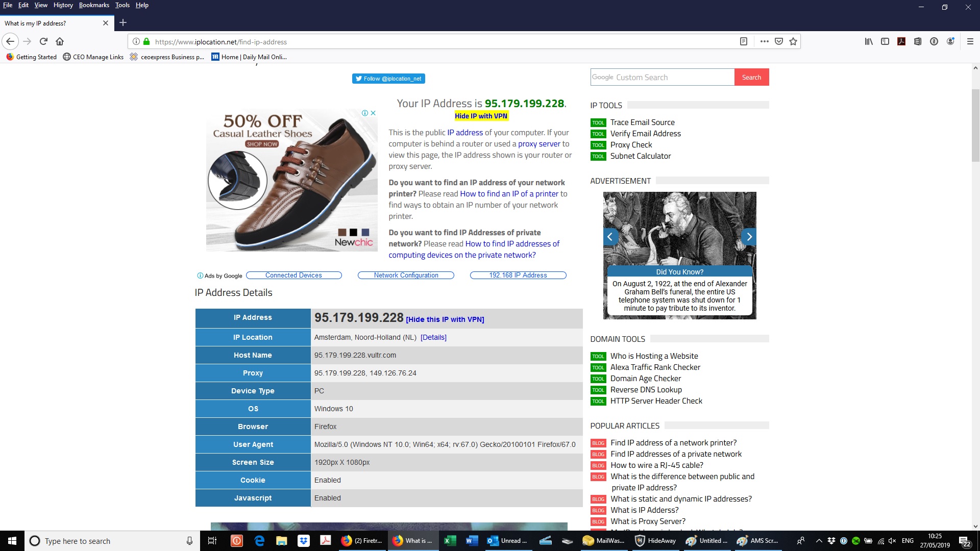Open the Tools menu
This screenshot has height=551, width=980.
tap(122, 5)
